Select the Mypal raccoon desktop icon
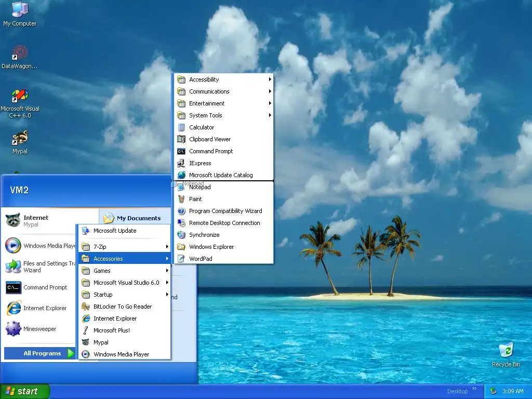 click(20, 138)
